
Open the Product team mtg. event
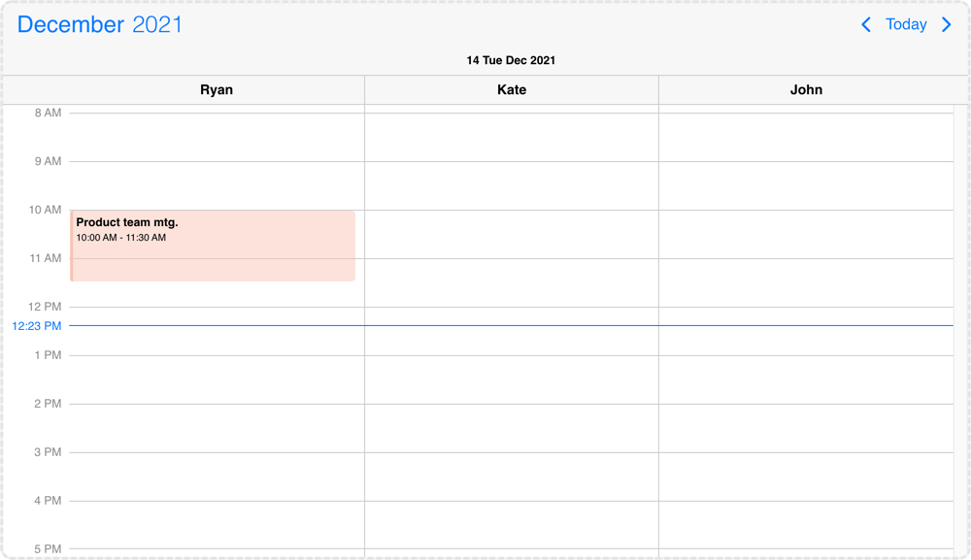pos(213,246)
